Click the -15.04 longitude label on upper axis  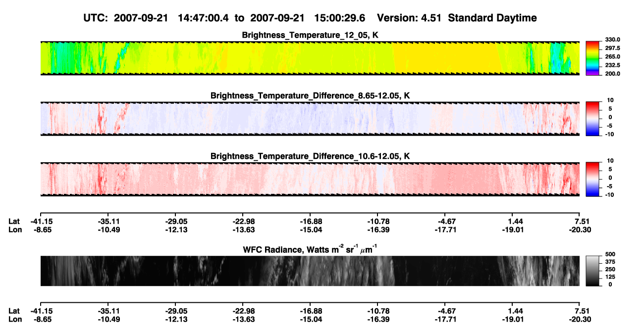pos(310,230)
